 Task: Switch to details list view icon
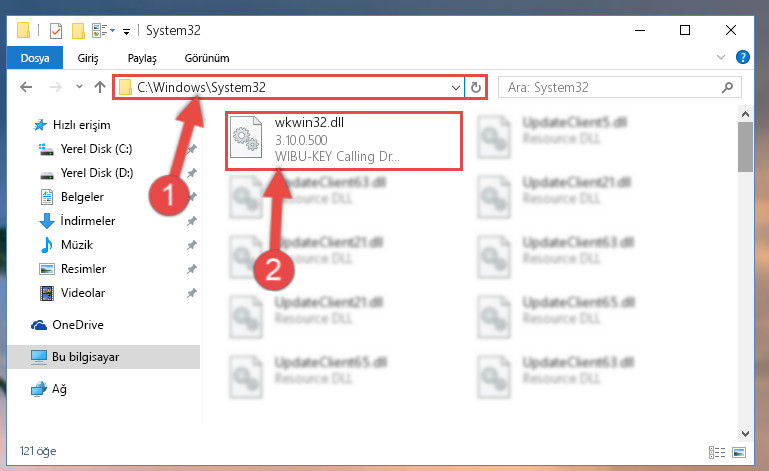point(717,452)
